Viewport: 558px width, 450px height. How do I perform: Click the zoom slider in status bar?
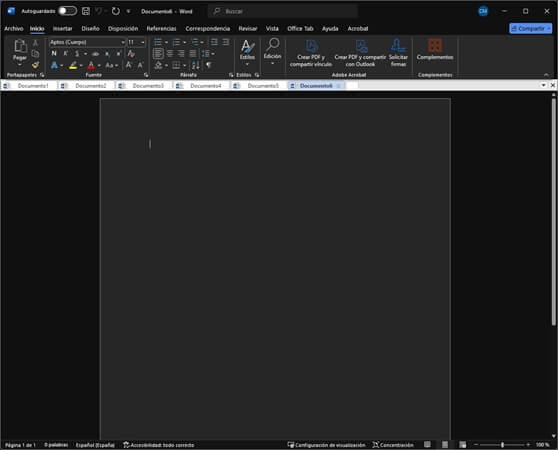[502, 445]
